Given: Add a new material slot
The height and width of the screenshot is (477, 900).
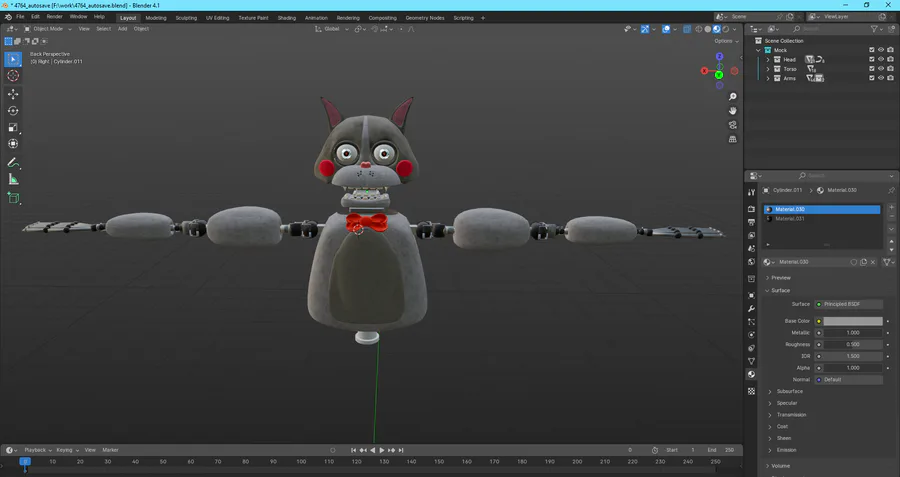Looking at the screenshot, I should point(891,208).
